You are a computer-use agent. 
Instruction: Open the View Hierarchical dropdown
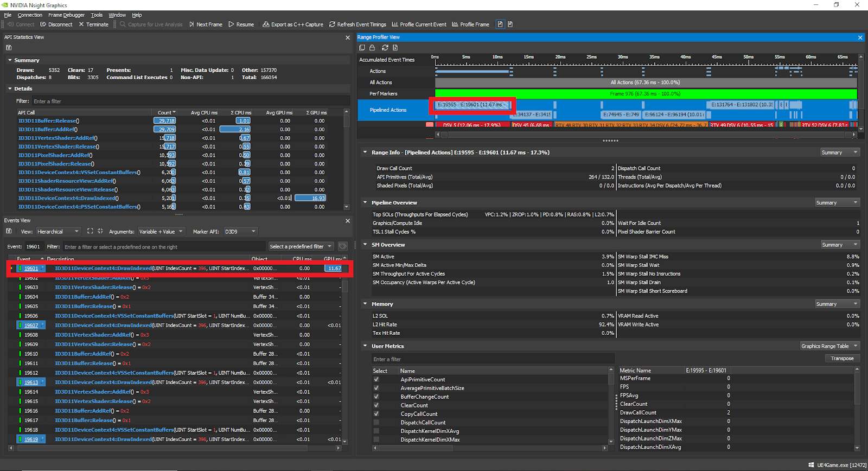[58, 232]
